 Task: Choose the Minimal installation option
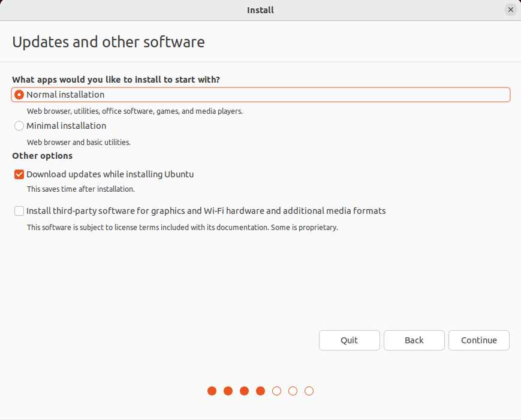(19, 126)
